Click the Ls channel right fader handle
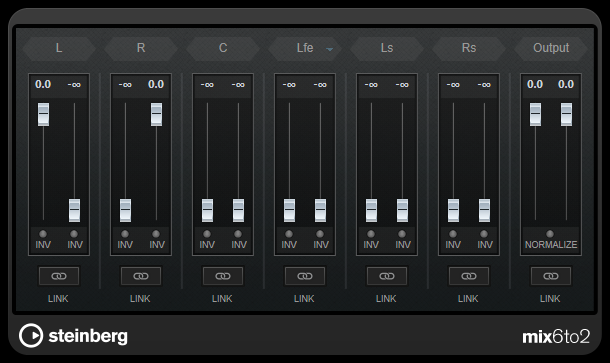 pos(403,210)
